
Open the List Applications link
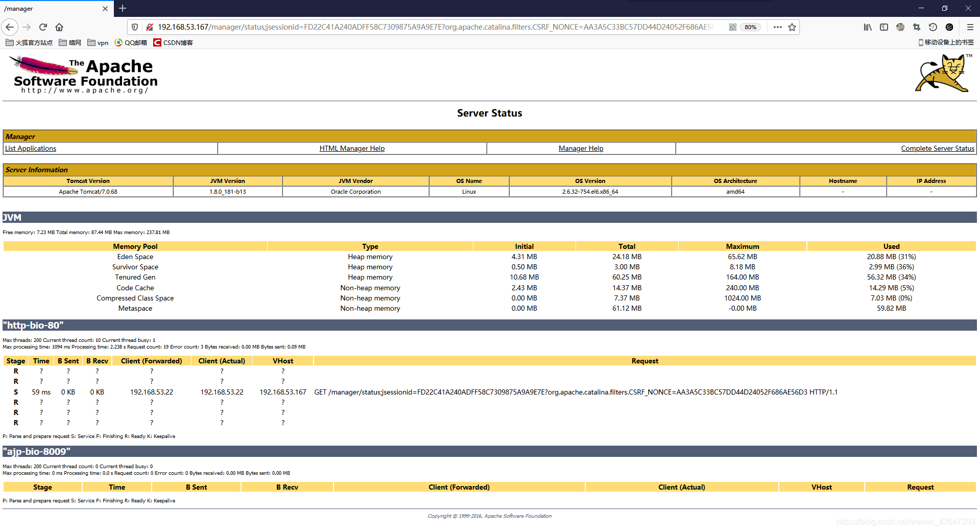(x=31, y=148)
